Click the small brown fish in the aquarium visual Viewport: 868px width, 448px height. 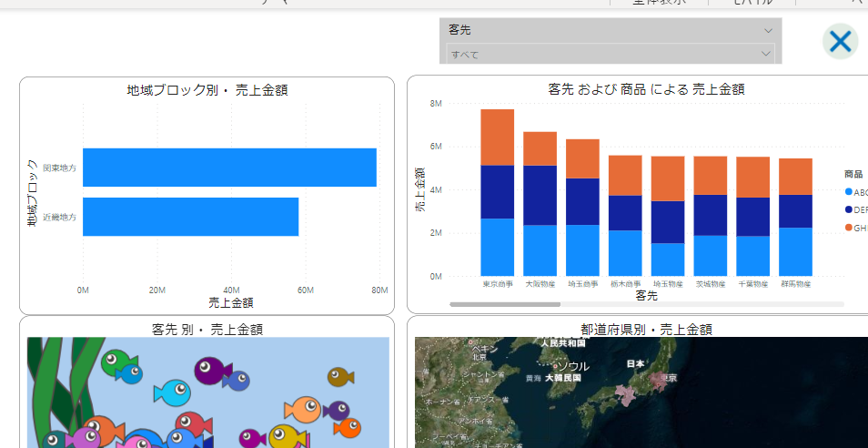tap(340, 376)
